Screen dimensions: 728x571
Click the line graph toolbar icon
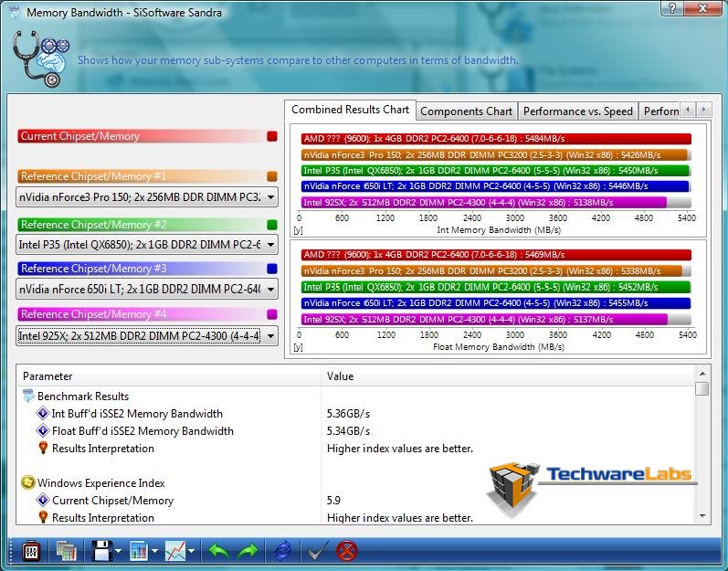coord(175,551)
